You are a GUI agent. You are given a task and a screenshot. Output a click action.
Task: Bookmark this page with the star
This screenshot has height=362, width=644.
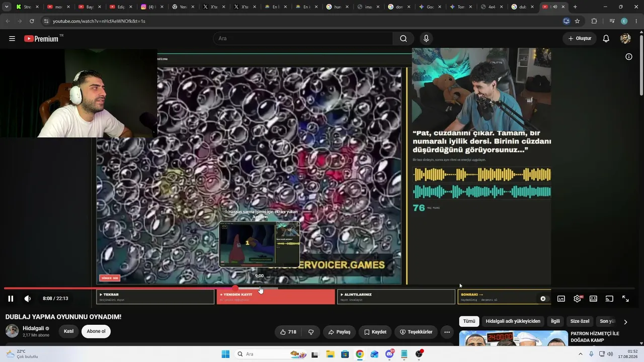577,21
